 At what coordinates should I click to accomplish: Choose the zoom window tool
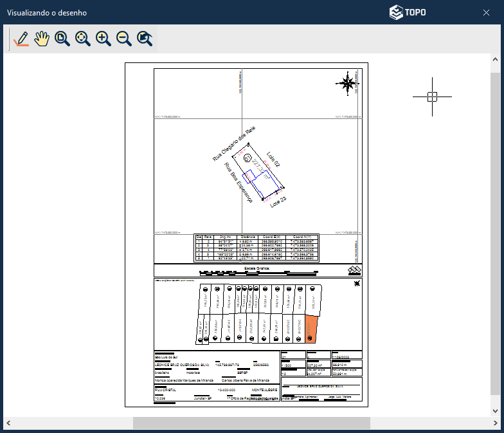point(62,39)
